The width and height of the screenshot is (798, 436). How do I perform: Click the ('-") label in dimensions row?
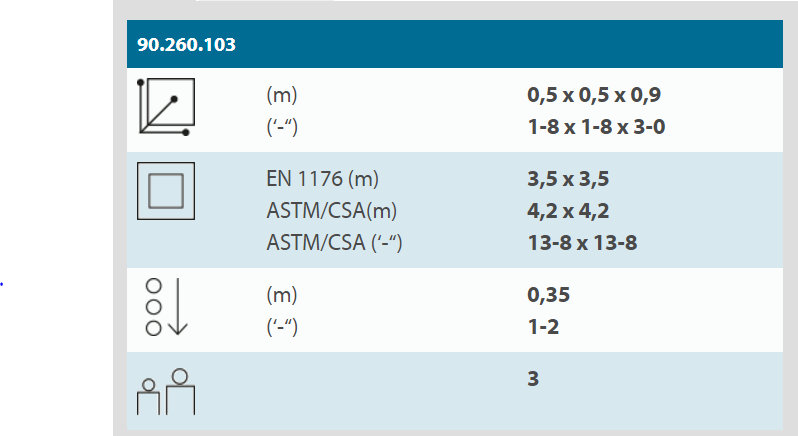(x=284, y=128)
